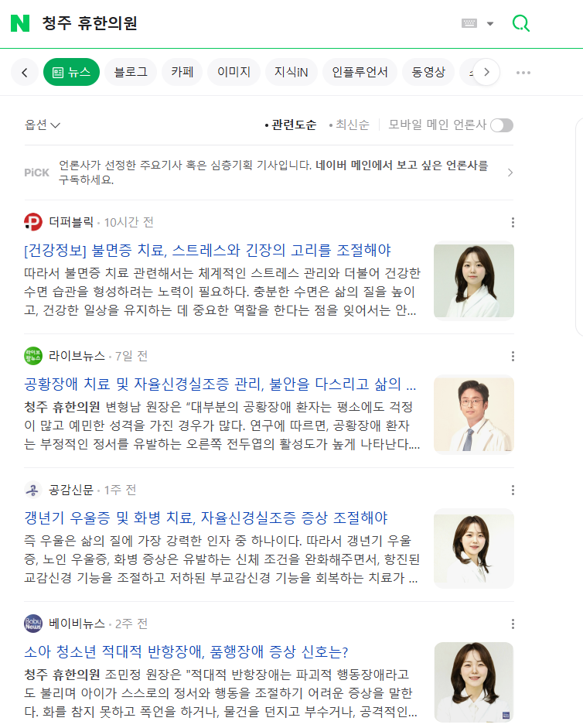This screenshot has width=583, height=728.
Task: Open options menu for 베이비뉴스 article
Action: pos(513,624)
